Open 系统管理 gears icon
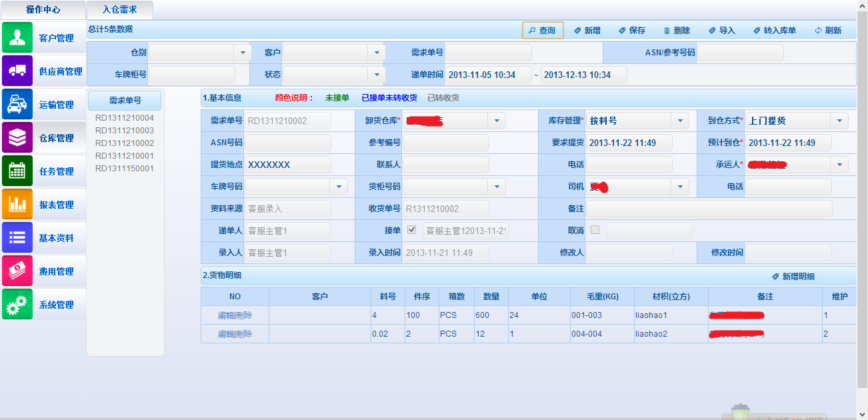Screen dimensions: 868x420 17,305
